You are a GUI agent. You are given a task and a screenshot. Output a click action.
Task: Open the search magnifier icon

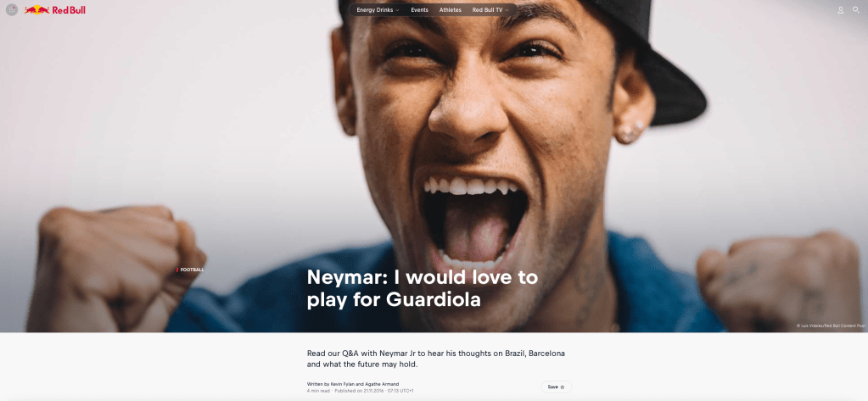tap(856, 10)
